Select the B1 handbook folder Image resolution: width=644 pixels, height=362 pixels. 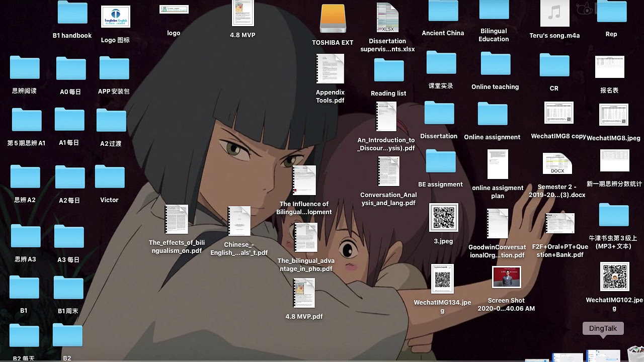72,13
